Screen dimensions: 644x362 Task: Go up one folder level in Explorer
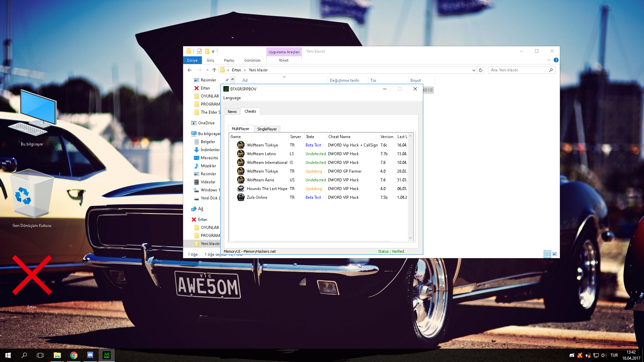pos(214,70)
